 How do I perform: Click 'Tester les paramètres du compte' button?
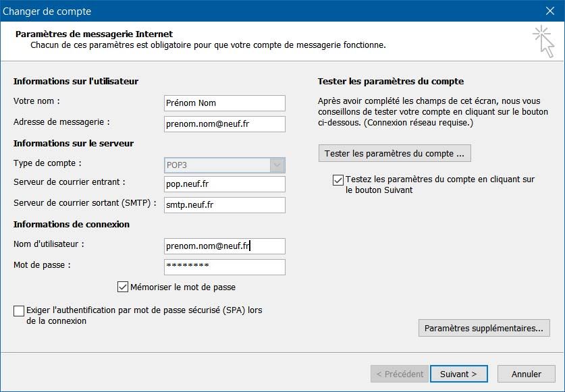click(x=395, y=153)
